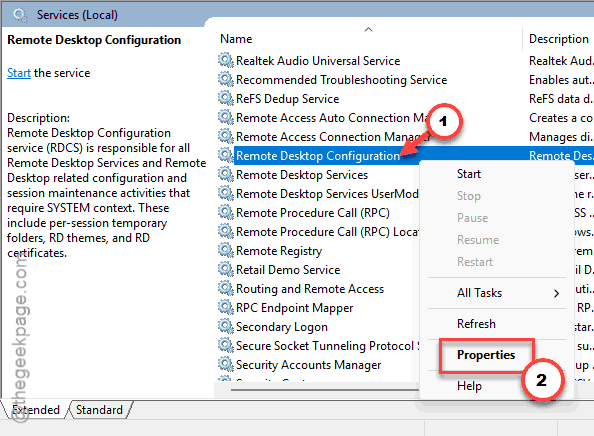Switch to the Standard tab
The image size is (594, 436).
(99, 410)
